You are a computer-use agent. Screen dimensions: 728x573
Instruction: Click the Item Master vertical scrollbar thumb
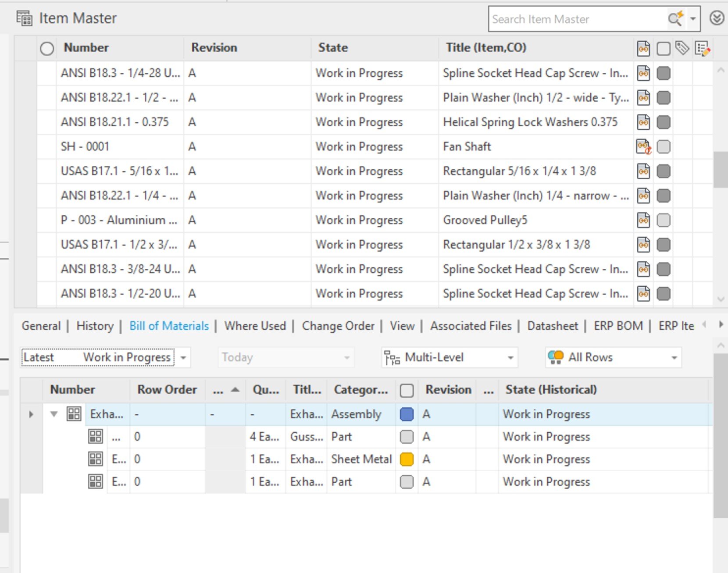pos(720,170)
